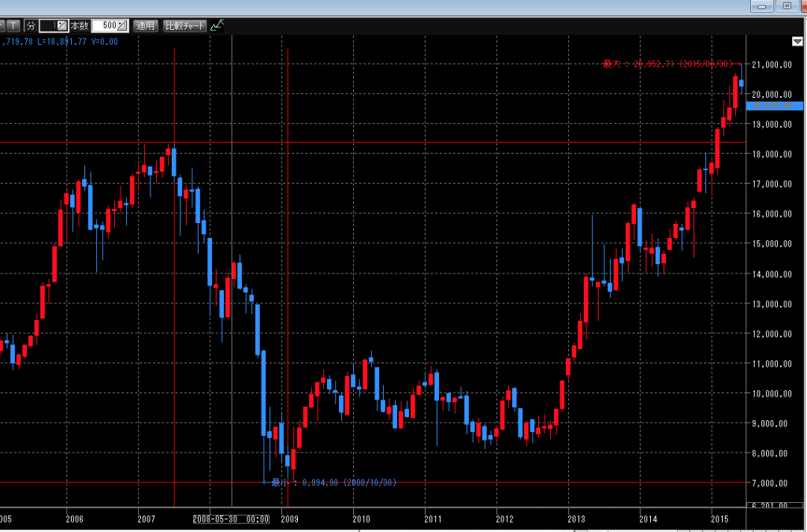
Task: Click the T toolbar button
Action: [x=14, y=26]
